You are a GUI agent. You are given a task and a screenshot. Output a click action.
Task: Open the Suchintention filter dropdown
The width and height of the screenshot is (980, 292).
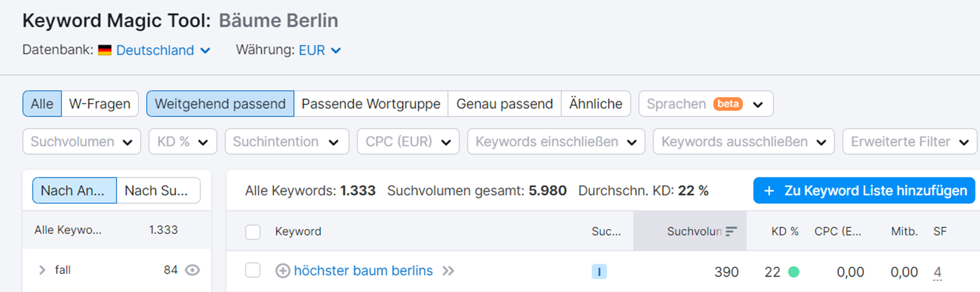[x=286, y=142]
